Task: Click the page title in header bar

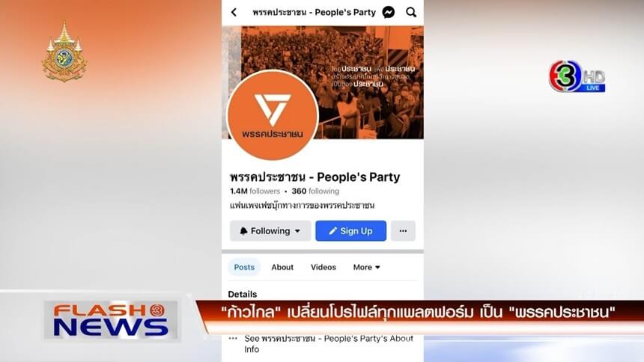Action: point(315,12)
